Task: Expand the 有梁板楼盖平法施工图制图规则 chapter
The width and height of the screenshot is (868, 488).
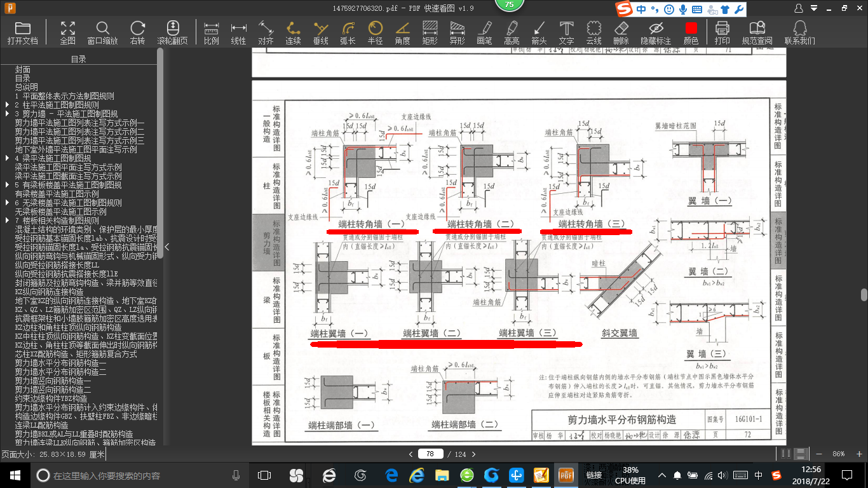Action: (x=7, y=185)
